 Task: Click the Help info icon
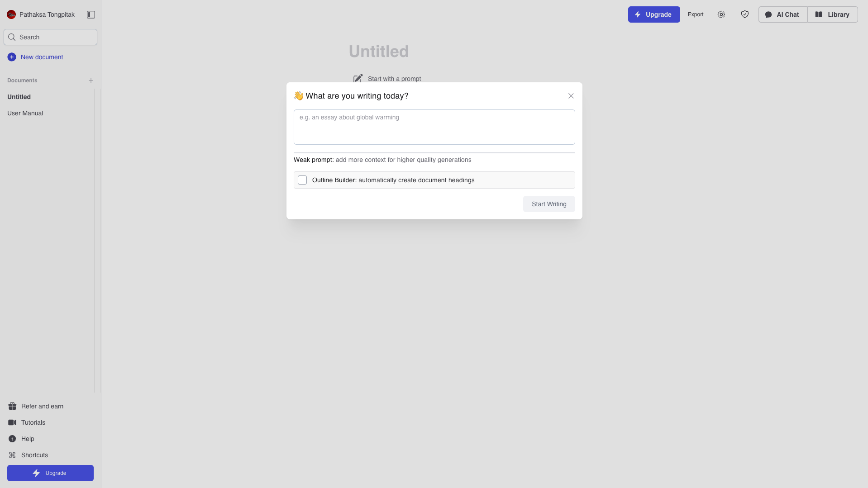[12, 439]
